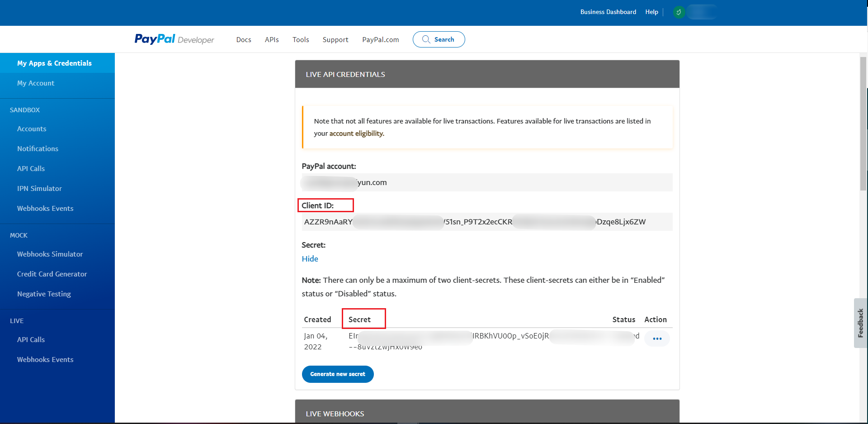This screenshot has width=868, height=424.
Task: Open the Support menu
Action: click(x=335, y=40)
